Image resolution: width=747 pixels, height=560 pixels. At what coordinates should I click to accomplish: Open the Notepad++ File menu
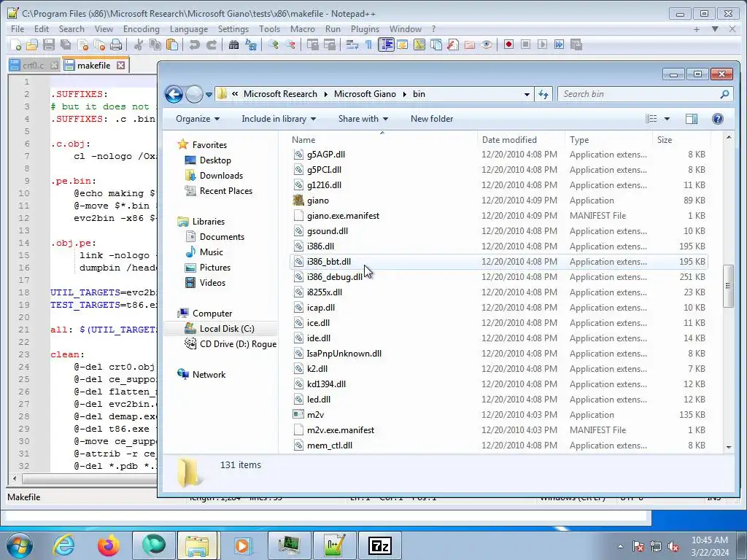click(18, 29)
